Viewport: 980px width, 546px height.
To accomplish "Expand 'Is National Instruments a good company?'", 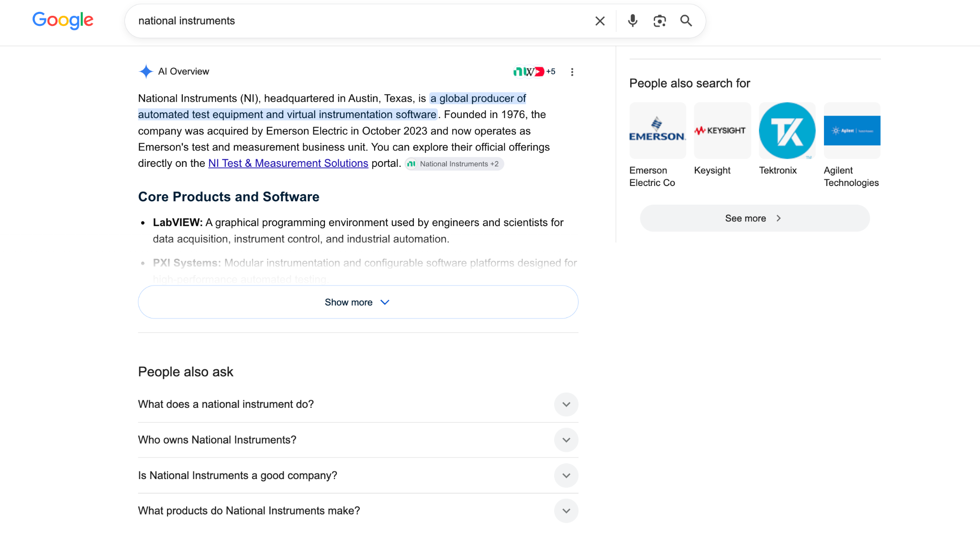I will tap(358, 476).
